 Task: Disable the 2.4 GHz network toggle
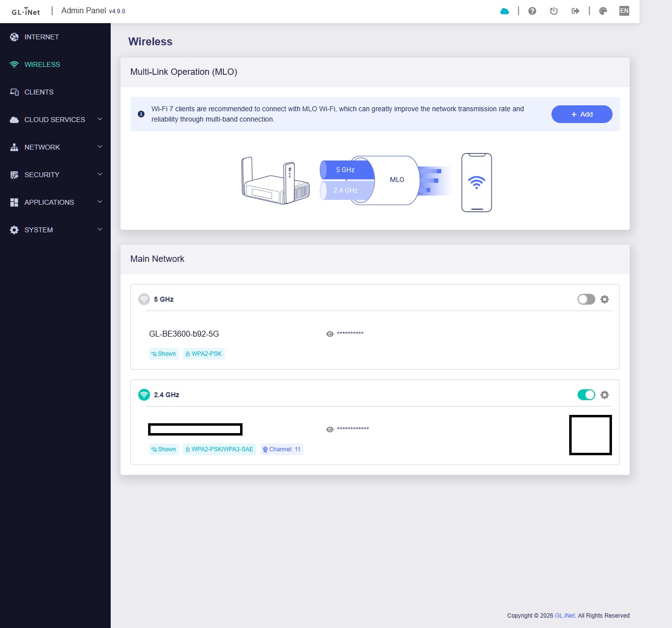[x=586, y=395]
